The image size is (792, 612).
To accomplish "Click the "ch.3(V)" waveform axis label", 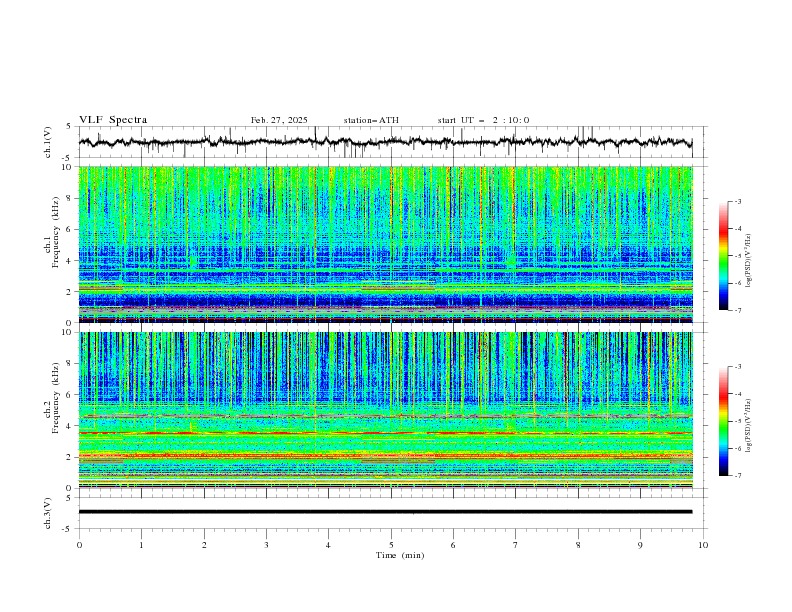I will (x=48, y=513).
